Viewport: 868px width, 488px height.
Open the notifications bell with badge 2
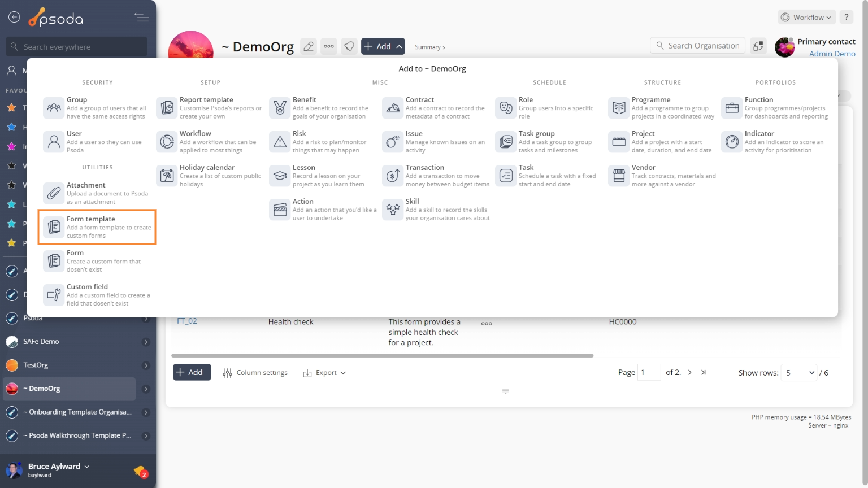pyautogui.click(x=140, y=471)
